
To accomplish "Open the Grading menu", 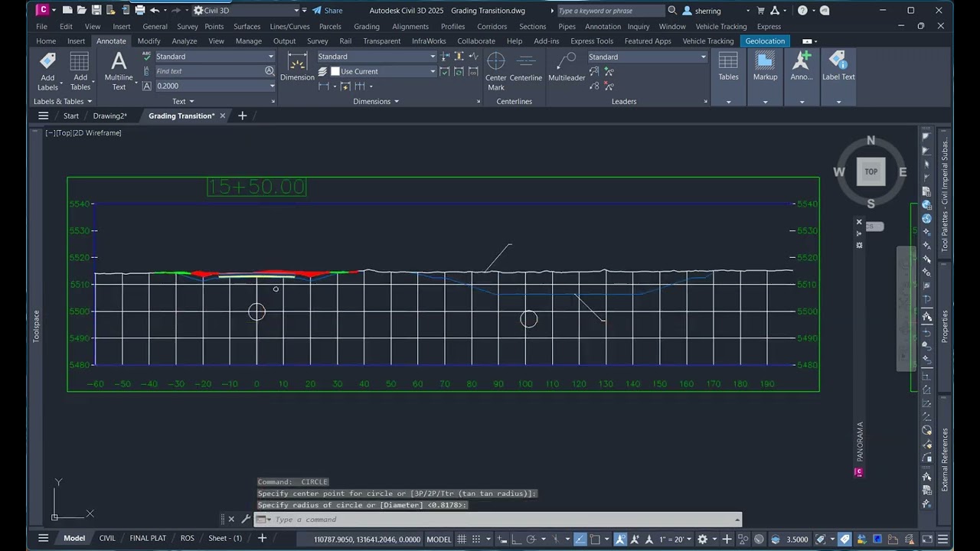I will (x=367, y=26).
